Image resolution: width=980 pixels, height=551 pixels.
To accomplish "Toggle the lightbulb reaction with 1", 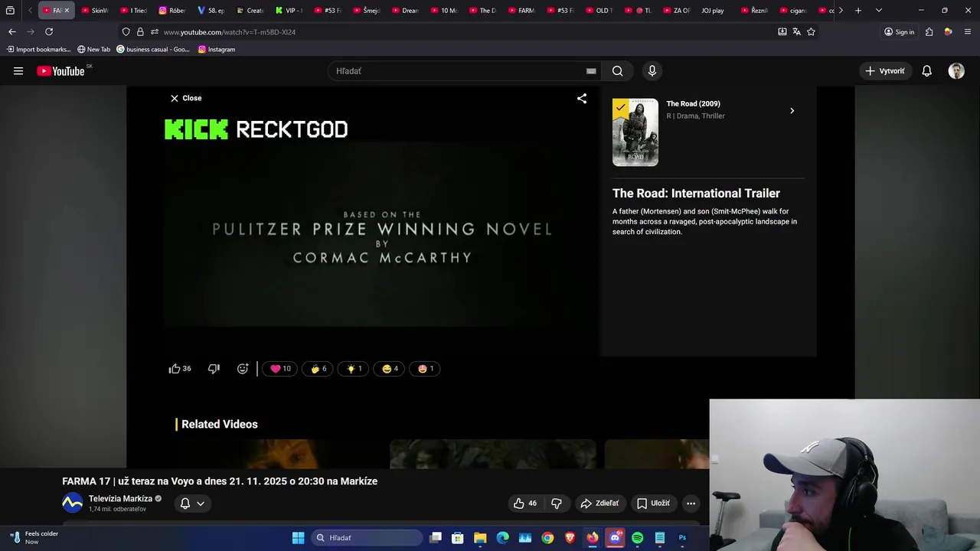I will click(354, 369).
